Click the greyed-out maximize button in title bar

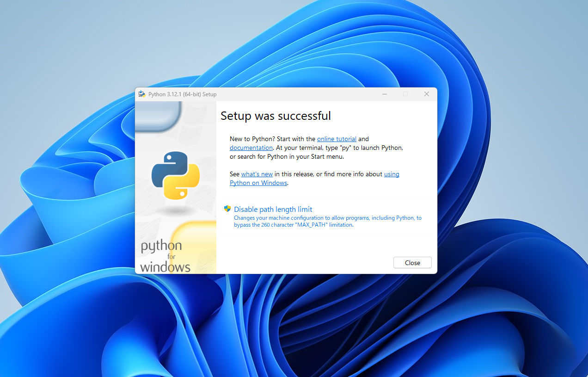pyautogui.click(x=405, y=94)
